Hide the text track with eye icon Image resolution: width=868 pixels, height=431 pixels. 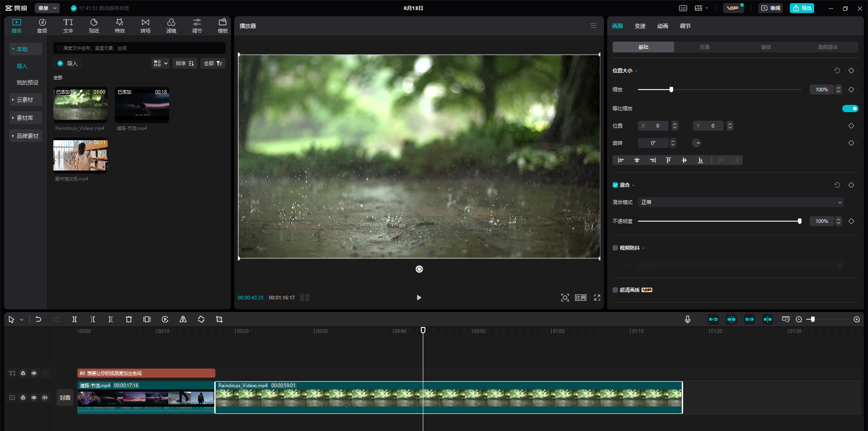(x=34, y=373)
